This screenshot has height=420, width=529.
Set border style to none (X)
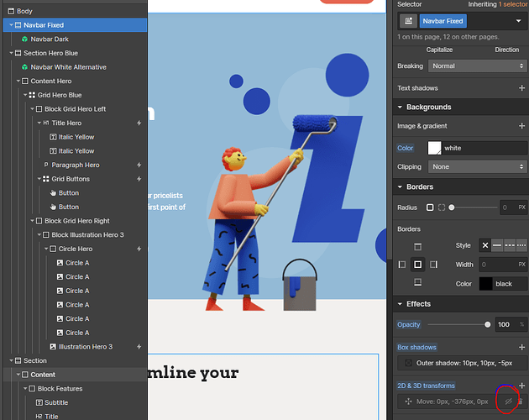click(484, 245)
